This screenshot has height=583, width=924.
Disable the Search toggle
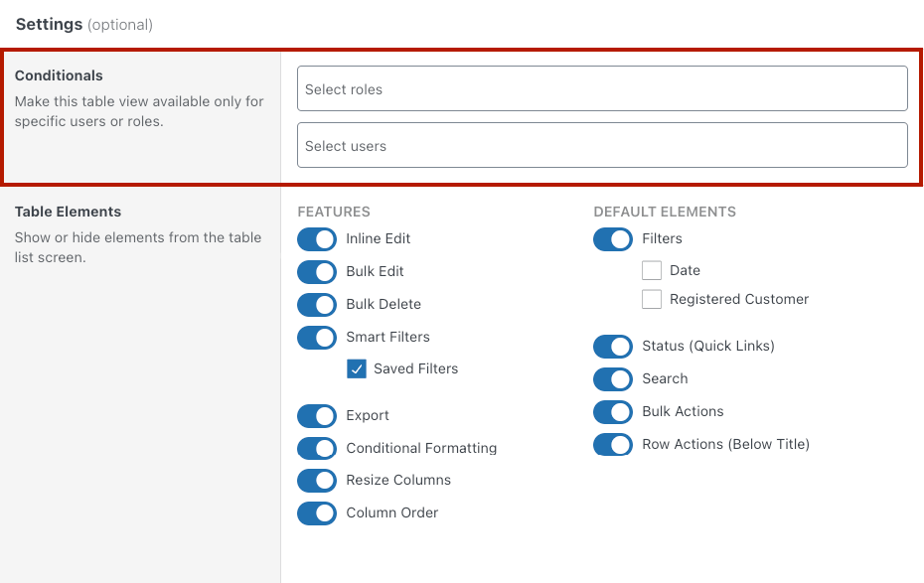click(613, 379)
